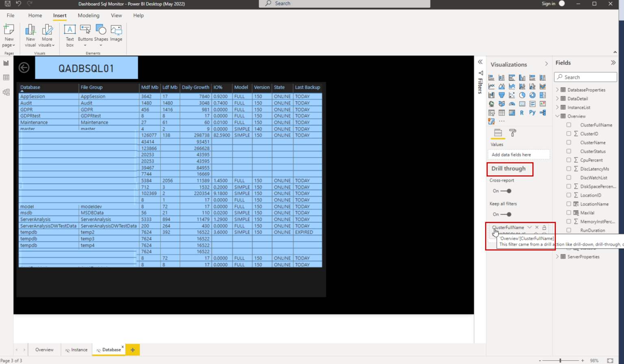Image resolution: width=624 pixels, height=364 pixels.
Task: Select the R script visual icon
Action: (522, 112)
